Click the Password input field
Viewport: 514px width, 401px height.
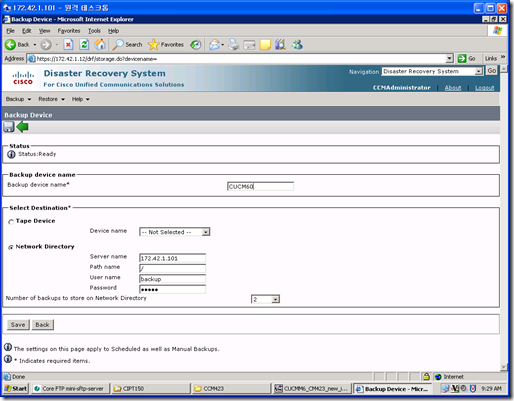[172, 289]
